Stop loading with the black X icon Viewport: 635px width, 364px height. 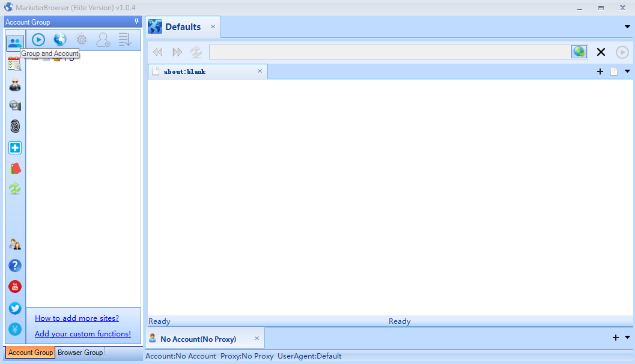(x=601, y=52)
